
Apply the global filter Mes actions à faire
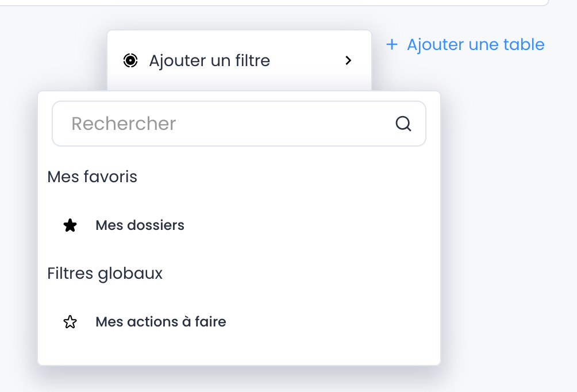pyautogui.click(x=160, y=322)
